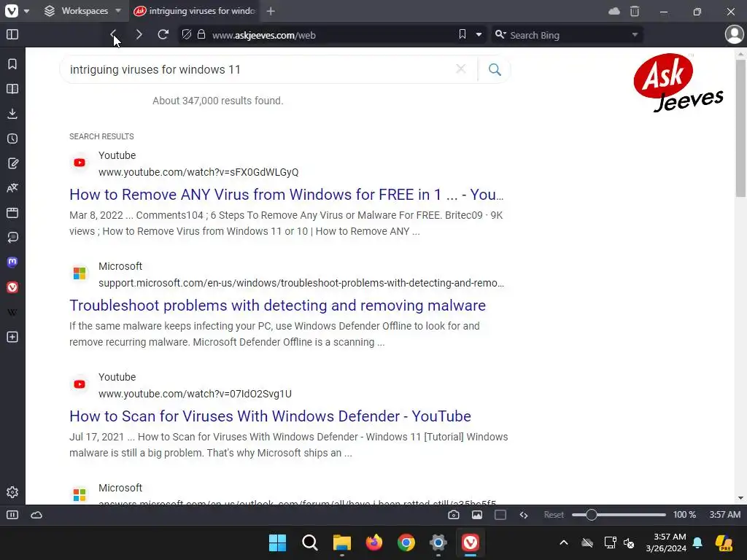Choose search engine from magnifier dropdown
Image resolution: width=747 pixels, height=560 pixels.
[500, 35]
